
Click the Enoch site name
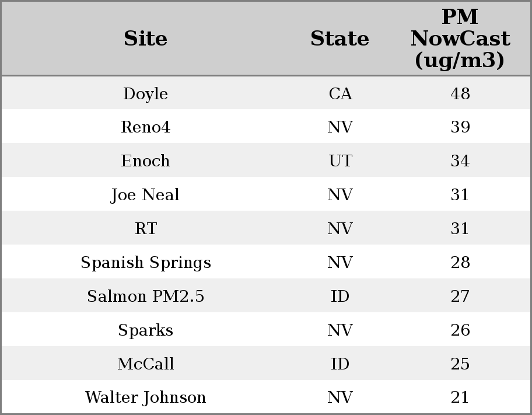click(x=145, y=161)
